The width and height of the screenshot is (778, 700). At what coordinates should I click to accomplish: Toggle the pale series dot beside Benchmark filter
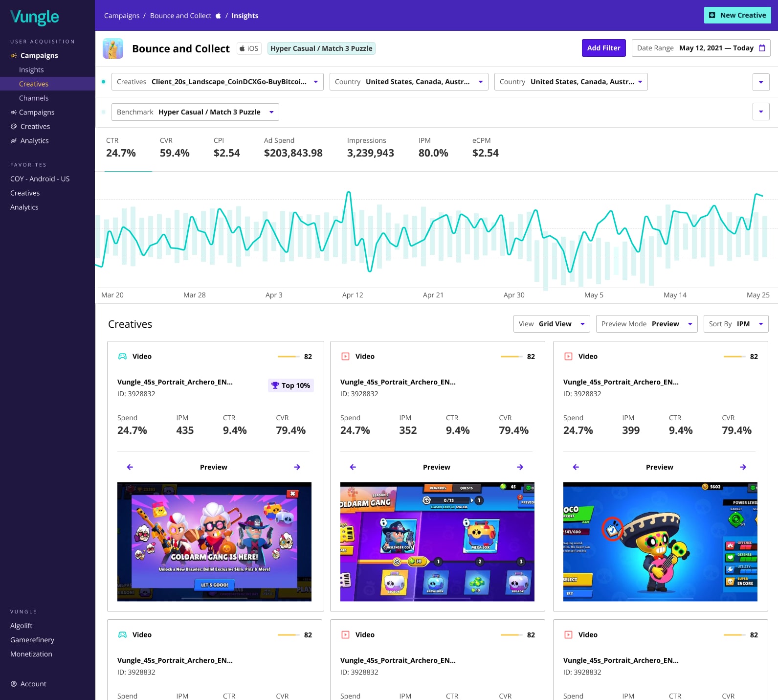click(103, 112)
